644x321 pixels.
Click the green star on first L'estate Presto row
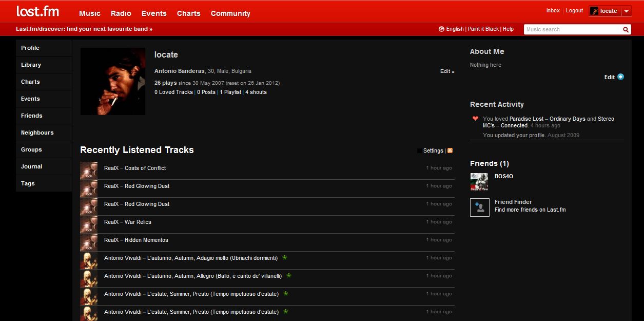tap(286, 293)
